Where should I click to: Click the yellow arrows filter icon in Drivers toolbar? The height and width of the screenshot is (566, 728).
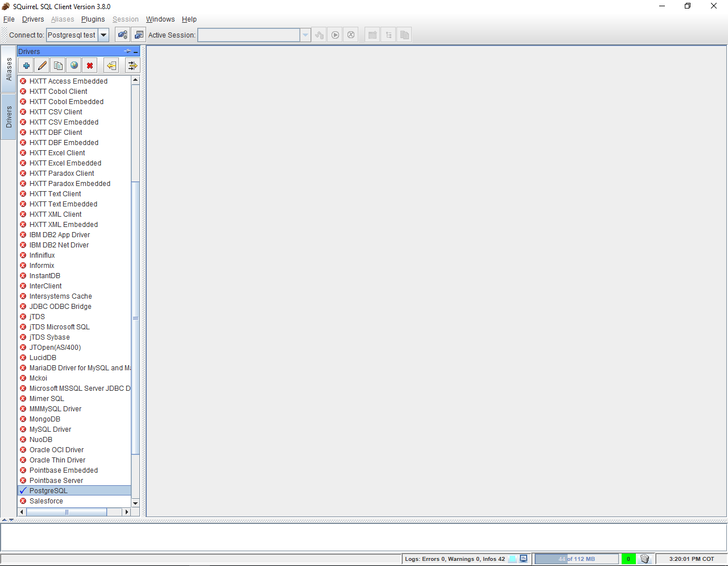133,65
